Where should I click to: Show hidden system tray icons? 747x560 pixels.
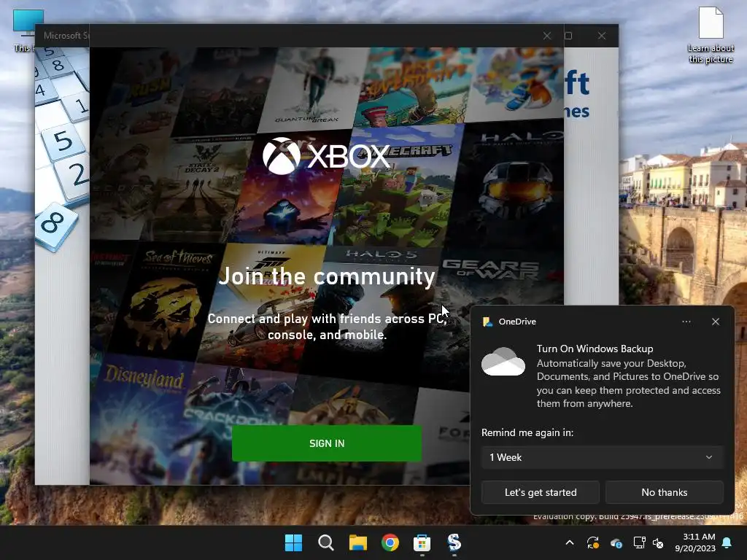[x=569, y=542]
